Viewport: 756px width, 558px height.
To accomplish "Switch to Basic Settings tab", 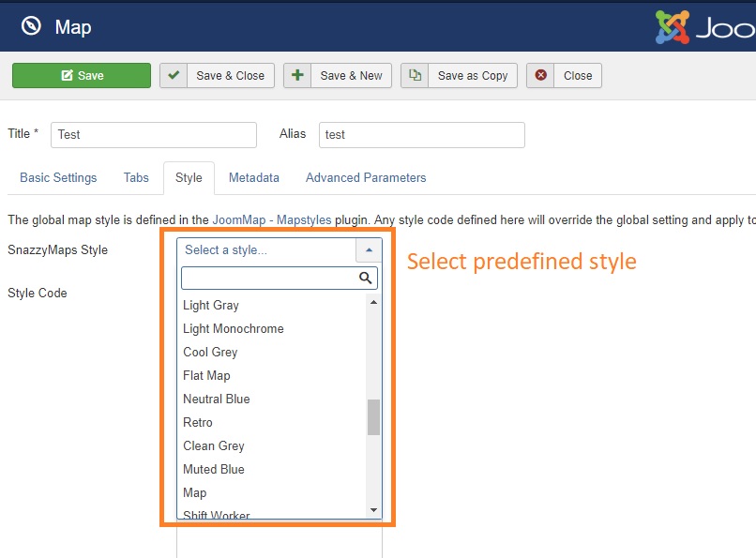I will 58,178.
